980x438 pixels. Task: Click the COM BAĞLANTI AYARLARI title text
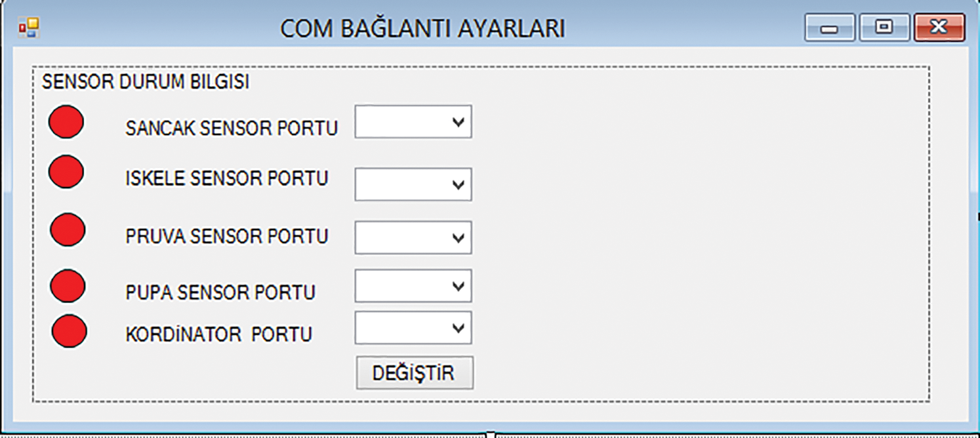[425, 27]
